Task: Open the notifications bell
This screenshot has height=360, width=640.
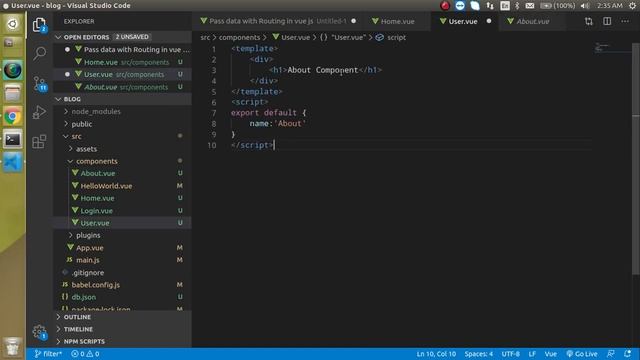Action: point(627,354)
